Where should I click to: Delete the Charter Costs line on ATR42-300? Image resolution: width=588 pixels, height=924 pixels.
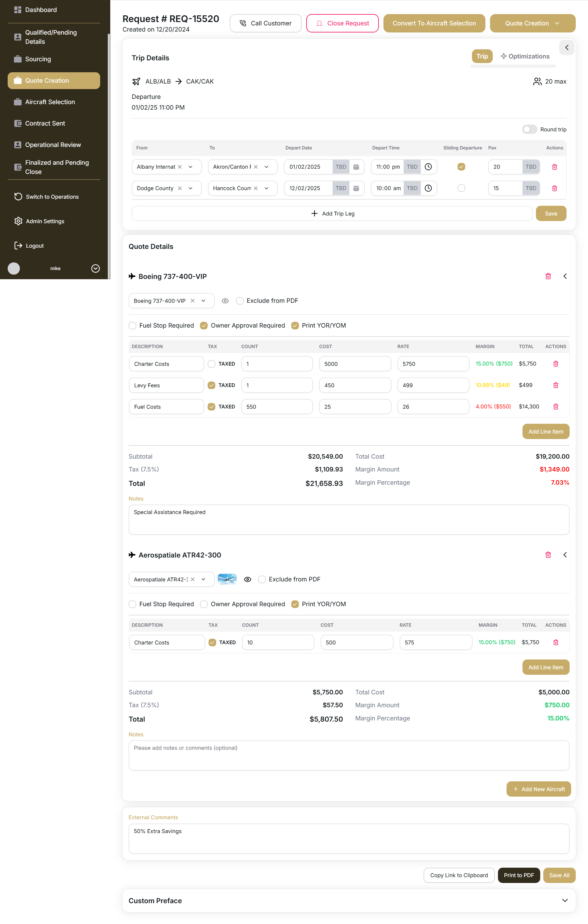[555, 642]
